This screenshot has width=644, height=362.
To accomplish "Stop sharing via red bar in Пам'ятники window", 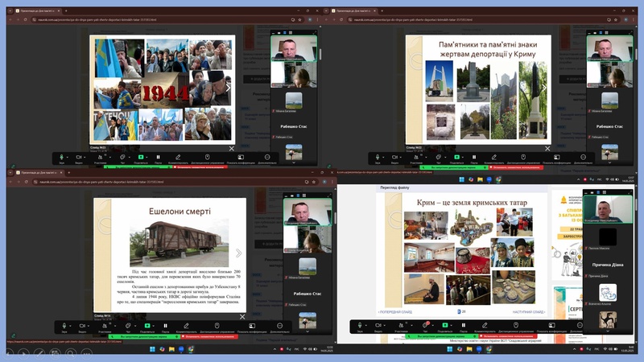I will tap(516, 167).
